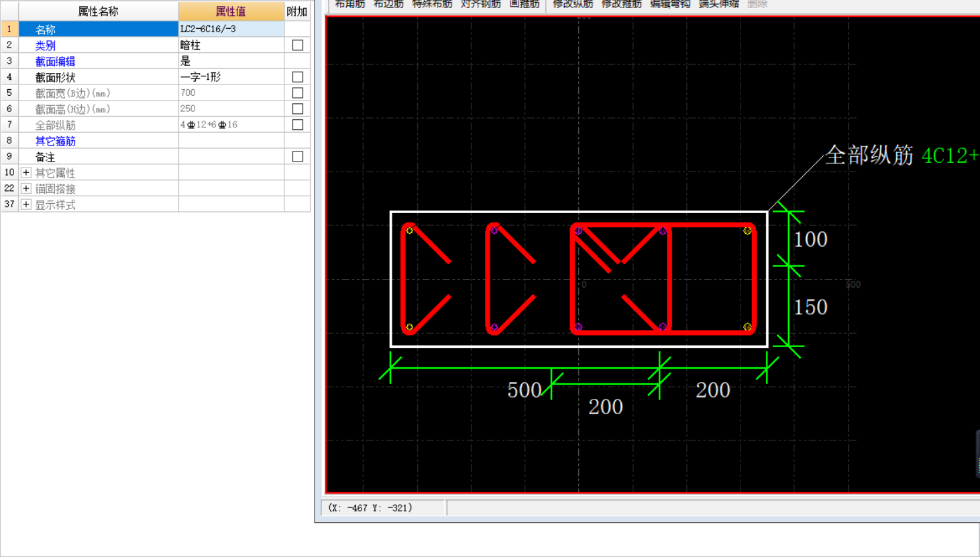Open the 编辑弯钩 edit hook tool
The width and height of the screenshot is (980, 557).
[670, 4]
